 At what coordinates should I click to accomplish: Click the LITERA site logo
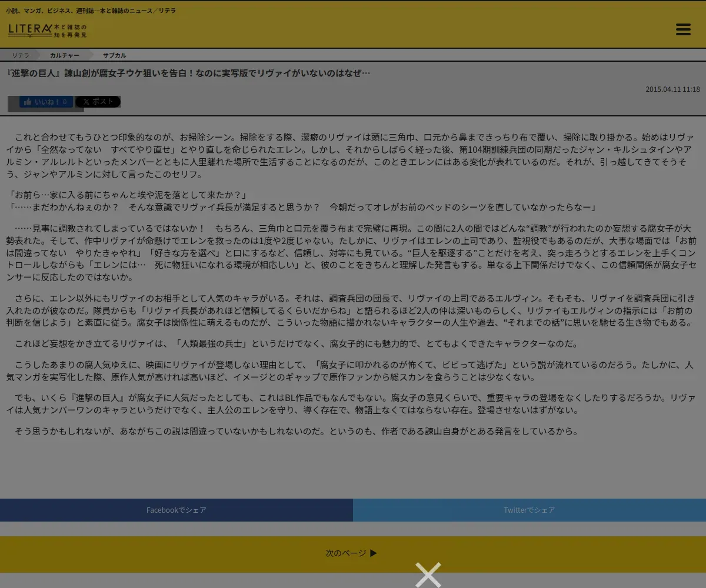pyautogui.click(x=48, y=31)
